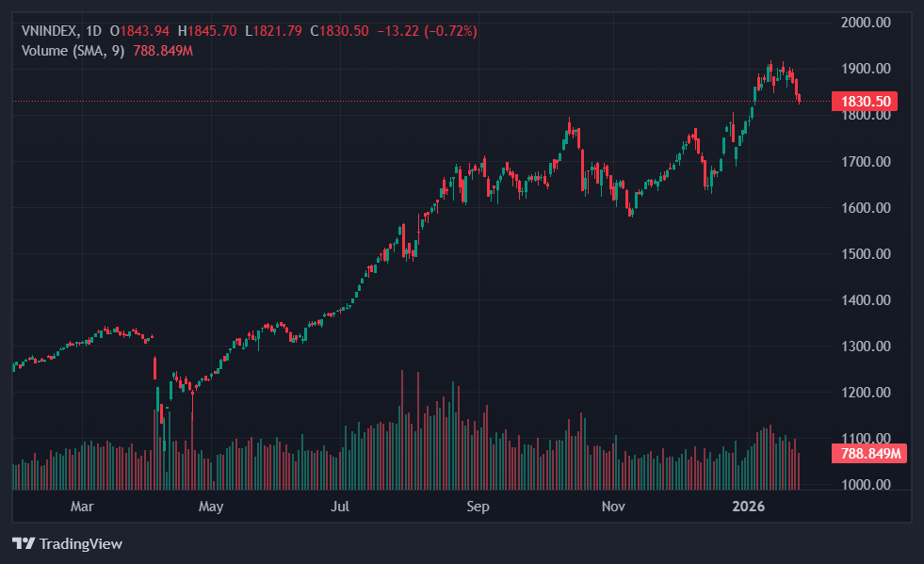Click the high value H1845.70
This screenshot has width=924, height=564.
point(207,31)
